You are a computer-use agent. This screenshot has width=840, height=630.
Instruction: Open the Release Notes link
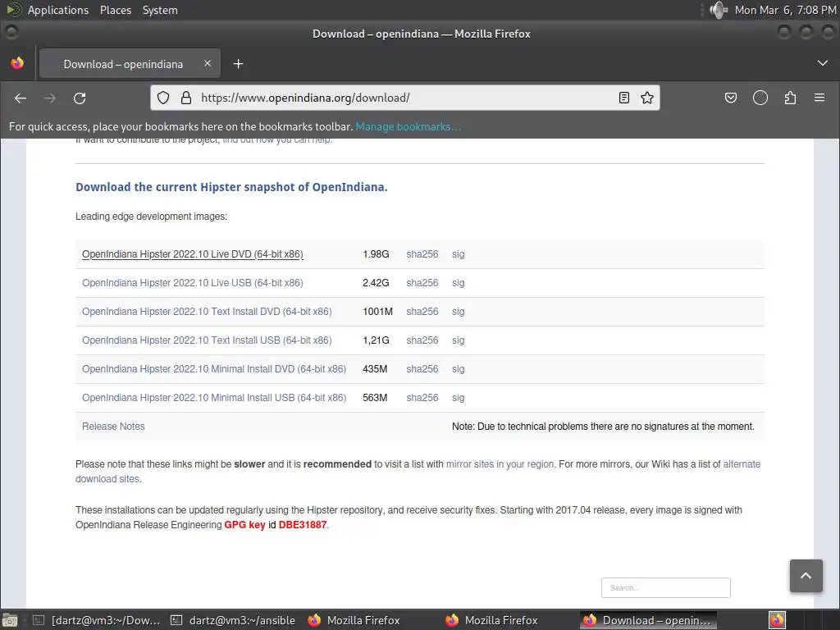[x=113, y=427]
